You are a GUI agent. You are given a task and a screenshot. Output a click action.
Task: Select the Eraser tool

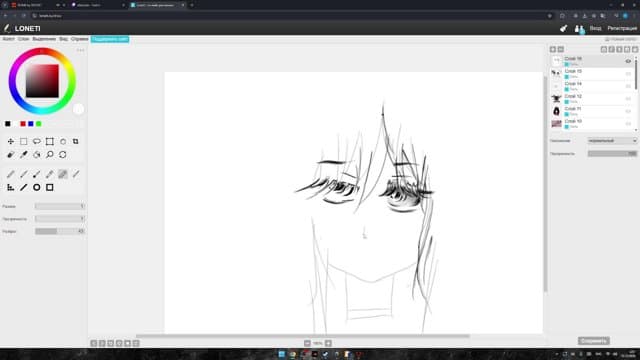tap(11, 155)
